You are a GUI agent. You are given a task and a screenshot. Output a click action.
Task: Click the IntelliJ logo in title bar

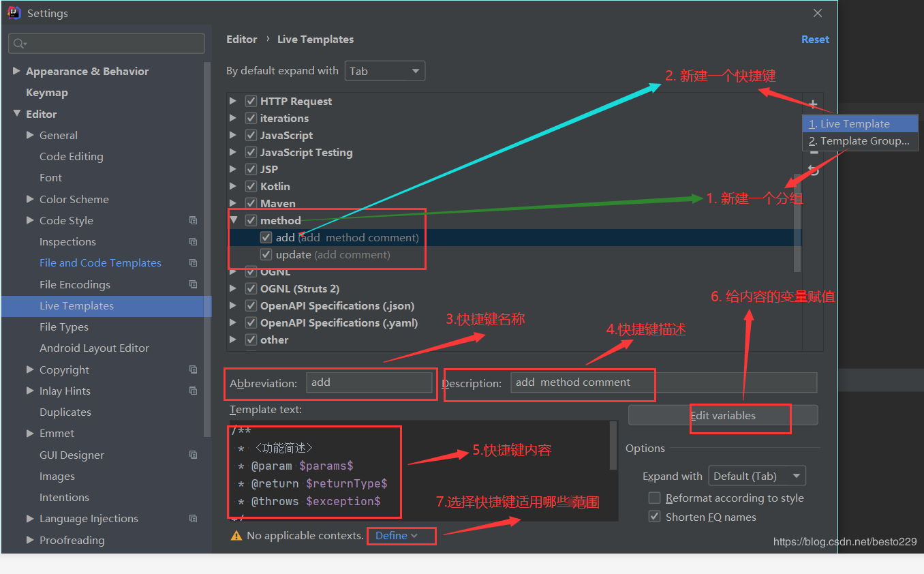point(14,13)
